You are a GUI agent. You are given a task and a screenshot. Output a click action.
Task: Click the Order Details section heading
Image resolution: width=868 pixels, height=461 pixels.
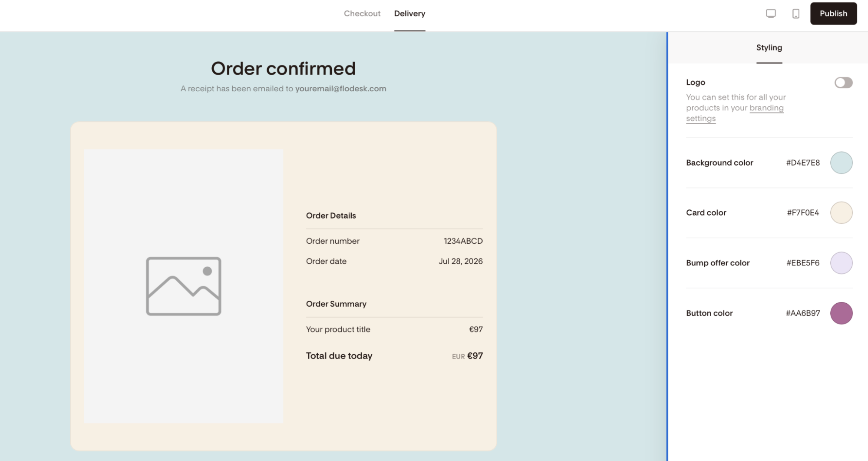point(331,216)
